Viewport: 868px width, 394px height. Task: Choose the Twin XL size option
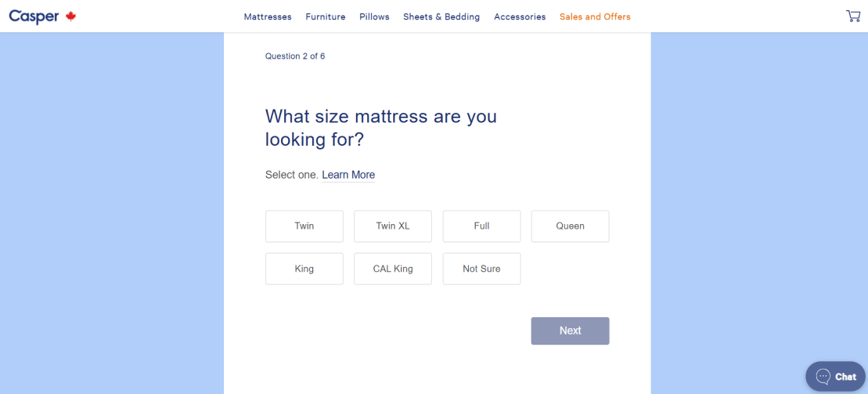pyautogui.click(x=393, y=226)
